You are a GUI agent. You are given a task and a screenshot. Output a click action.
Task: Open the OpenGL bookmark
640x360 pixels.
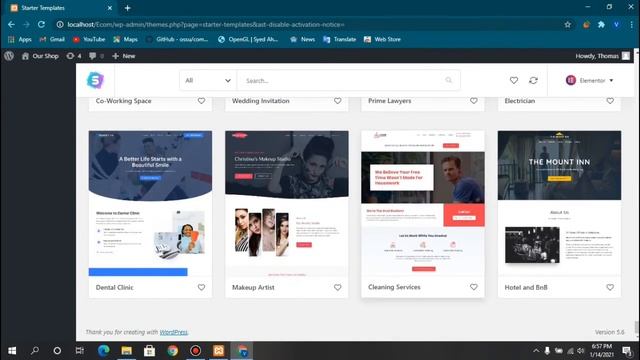coord(248,39)
